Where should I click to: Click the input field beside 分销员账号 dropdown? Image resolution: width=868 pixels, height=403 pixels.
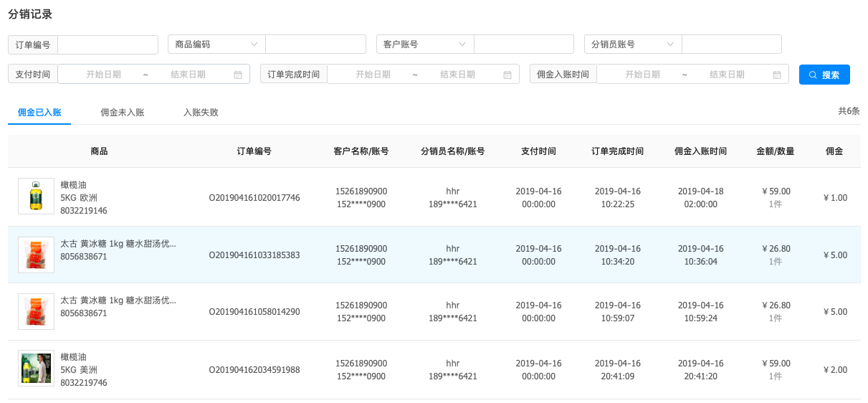(731, 44)
